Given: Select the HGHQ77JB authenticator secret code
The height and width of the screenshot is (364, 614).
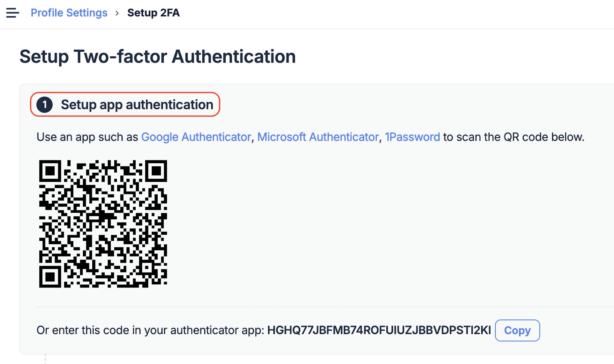Looking at the screenshot, I should tap(379, 330).
